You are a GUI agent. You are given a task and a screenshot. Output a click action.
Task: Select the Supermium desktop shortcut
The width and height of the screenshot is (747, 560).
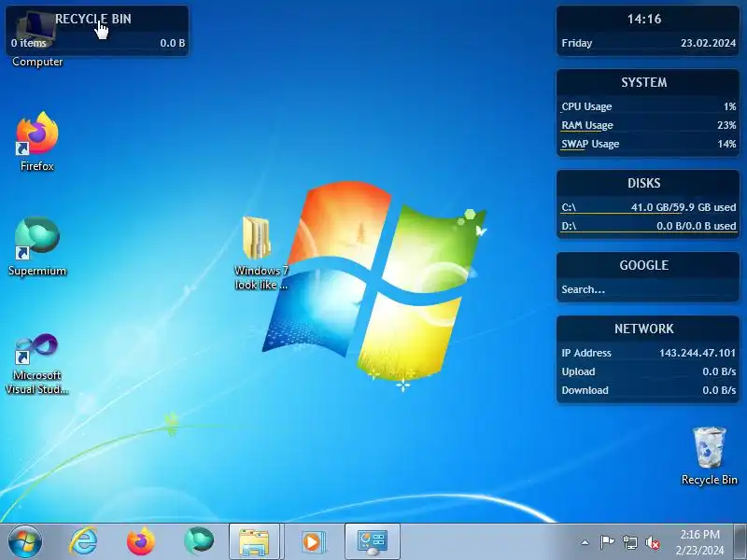[x=37, y=246]
